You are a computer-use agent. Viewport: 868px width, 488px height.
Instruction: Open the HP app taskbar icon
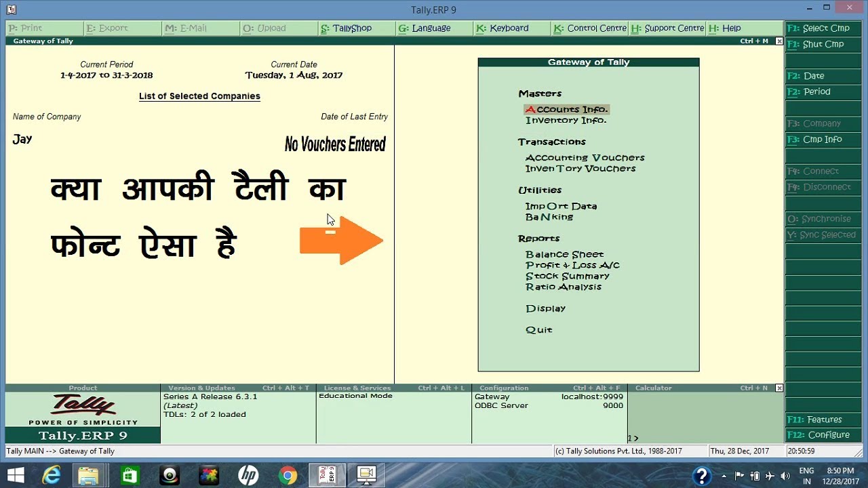click(x=248, y=475)
